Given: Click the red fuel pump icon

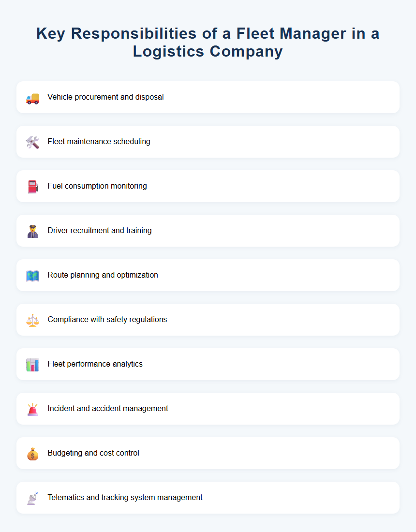Looking at the screenshot, I should [32, 187].
